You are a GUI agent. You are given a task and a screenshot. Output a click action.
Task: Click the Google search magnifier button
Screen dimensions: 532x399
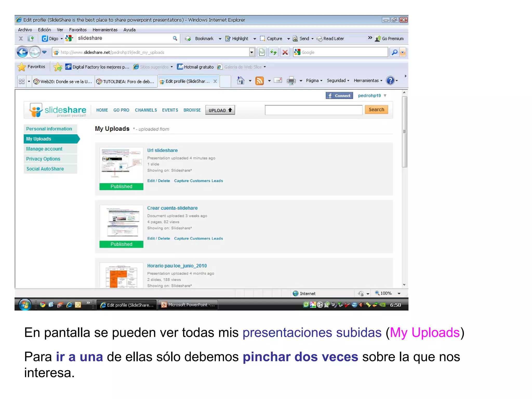[394, 52]
